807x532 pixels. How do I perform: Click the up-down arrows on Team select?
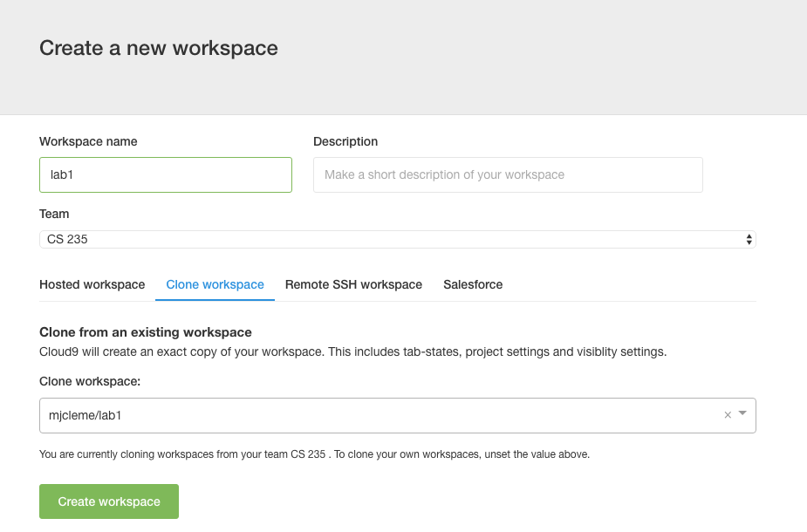(x=749, y=239)
